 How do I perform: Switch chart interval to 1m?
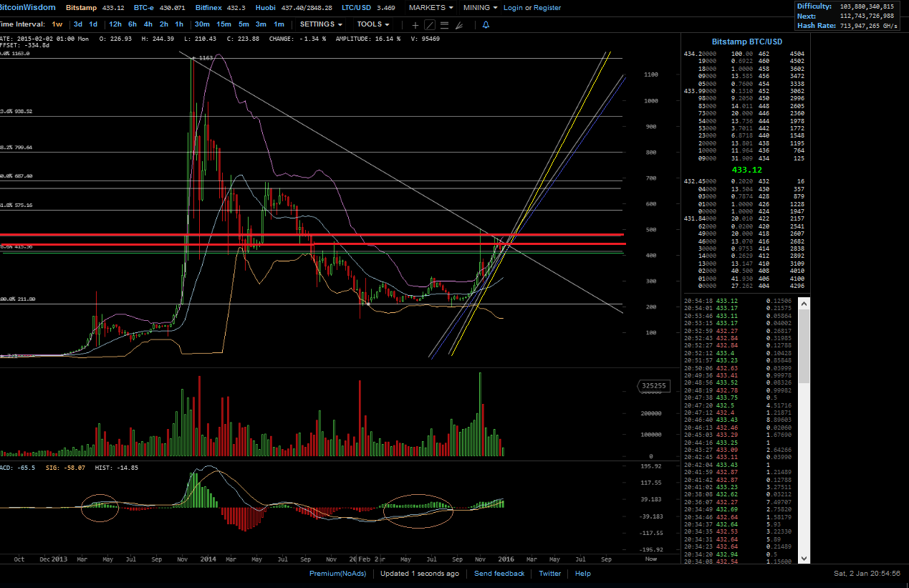click(279, 24)
